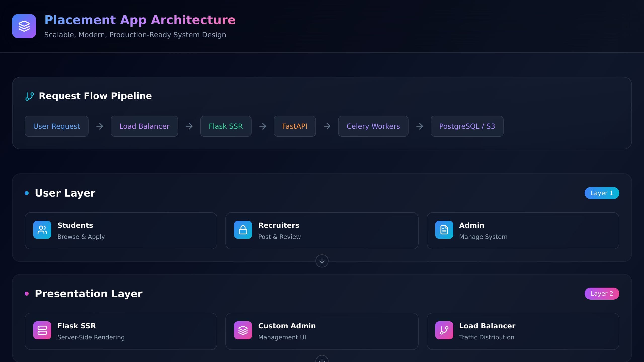Select the FastAPI pipeline step
Image resolution: width=644 pixels, height=362 pixels.
295,126
